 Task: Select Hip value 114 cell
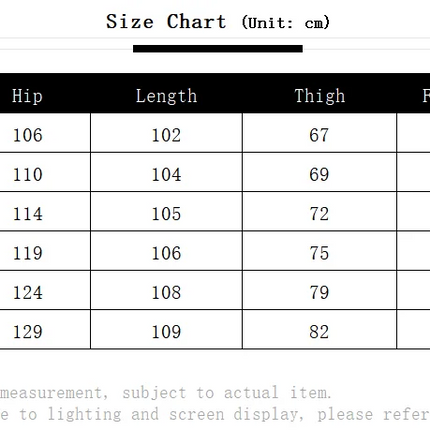tap(45, 211)
